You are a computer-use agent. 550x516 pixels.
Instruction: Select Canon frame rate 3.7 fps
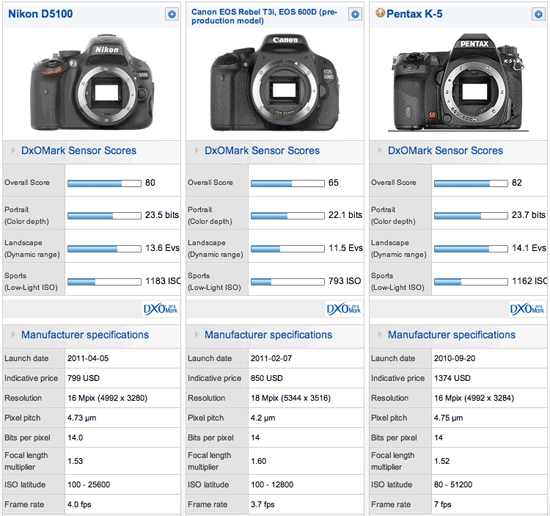(263, 504)
